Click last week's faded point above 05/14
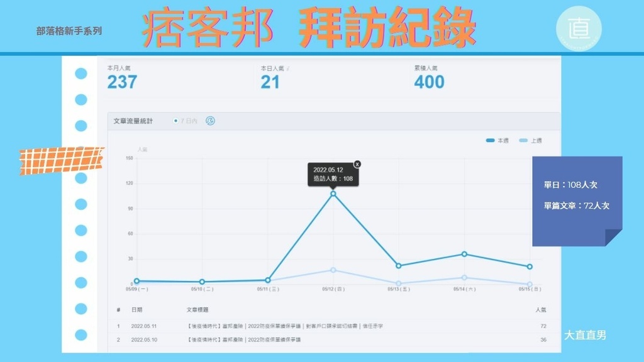The width and height of the screenshot is (644, 362). pos(464,278)
